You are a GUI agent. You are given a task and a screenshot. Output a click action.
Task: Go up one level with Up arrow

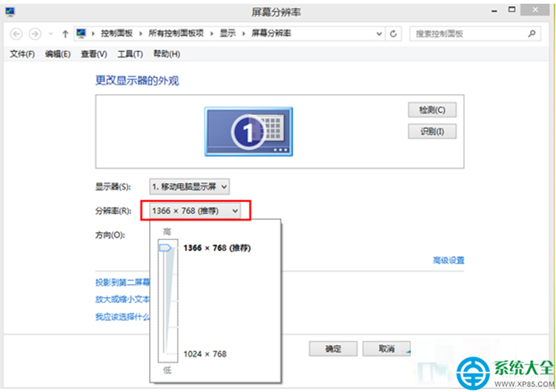click(65, 34)
